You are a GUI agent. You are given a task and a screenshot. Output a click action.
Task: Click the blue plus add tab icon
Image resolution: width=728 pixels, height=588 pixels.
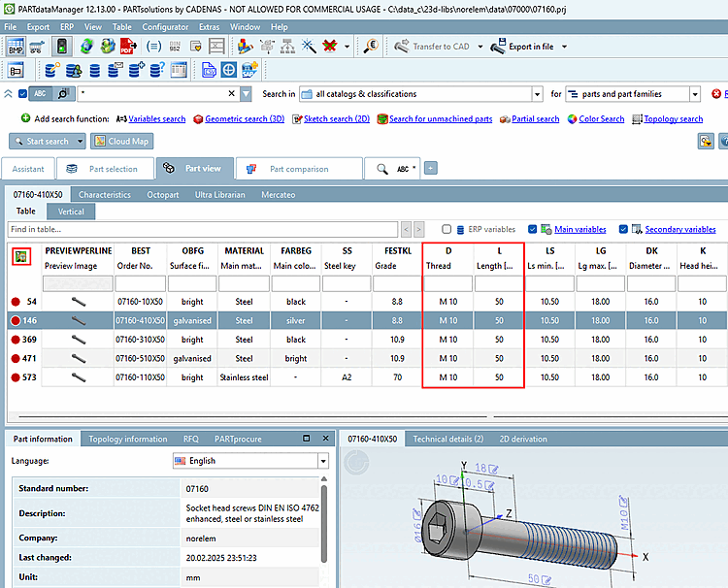(x=431, y=168)
